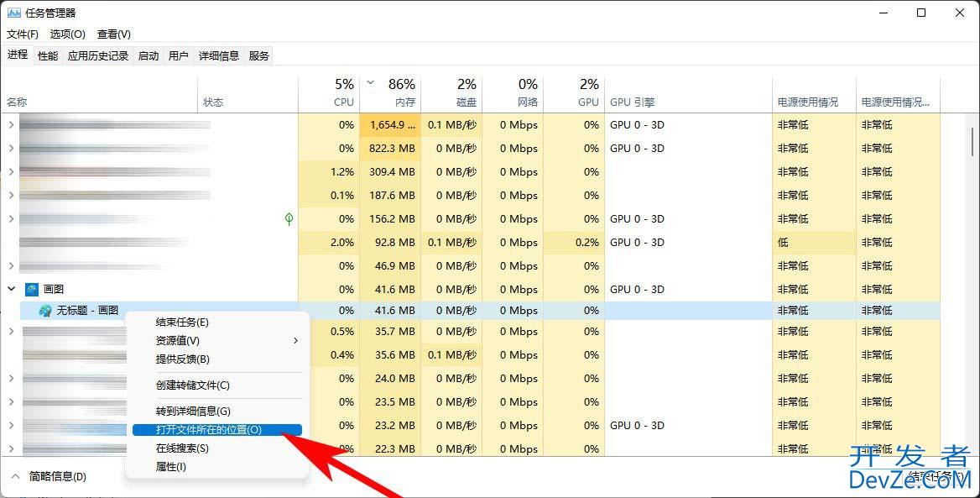Click the Task Manager title bar icon
The height and width of the screenshot is (498, 980).
[13, 13]
